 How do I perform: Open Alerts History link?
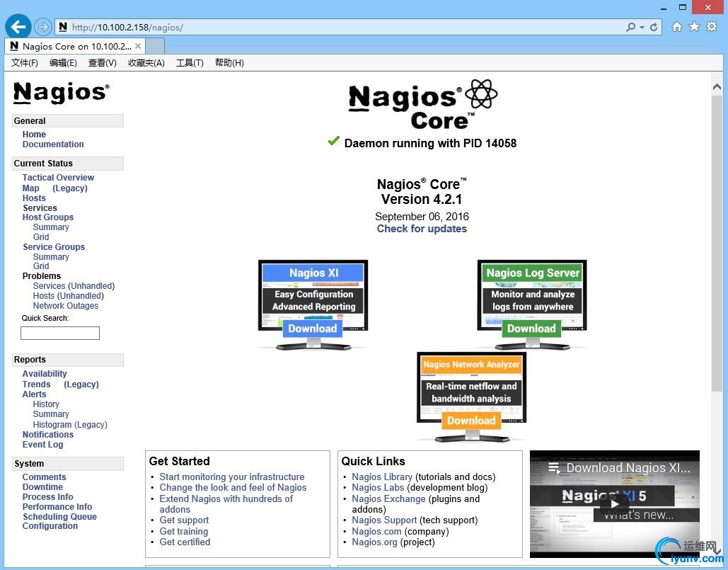coord(46,404)
